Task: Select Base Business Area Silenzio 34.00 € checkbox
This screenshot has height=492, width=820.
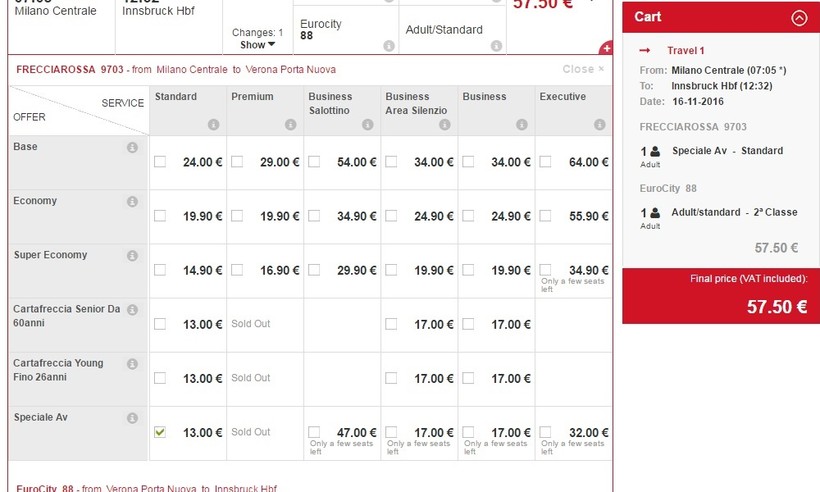Action: [391, 162]
